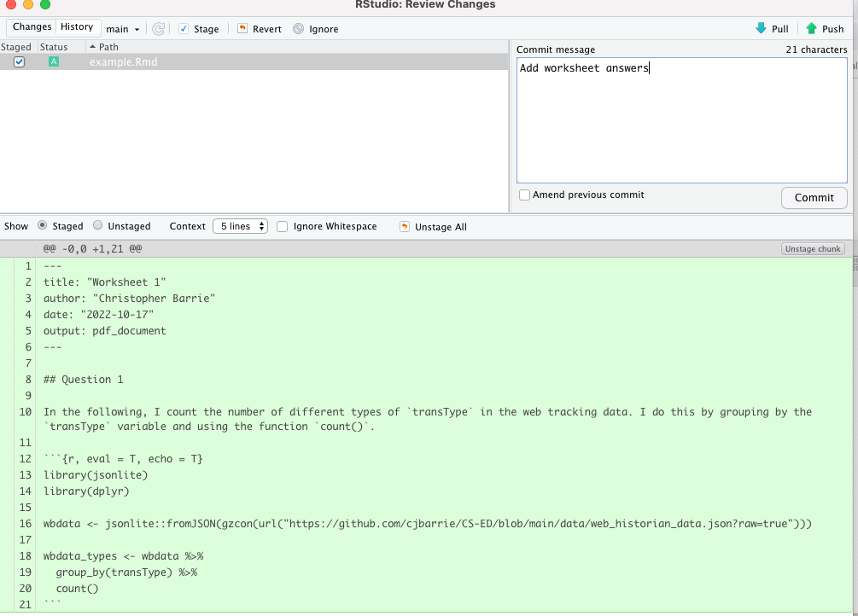The width and height of the screenshot is (858, 616).
Task: Click the Staged column header
Action: (16, 47)
